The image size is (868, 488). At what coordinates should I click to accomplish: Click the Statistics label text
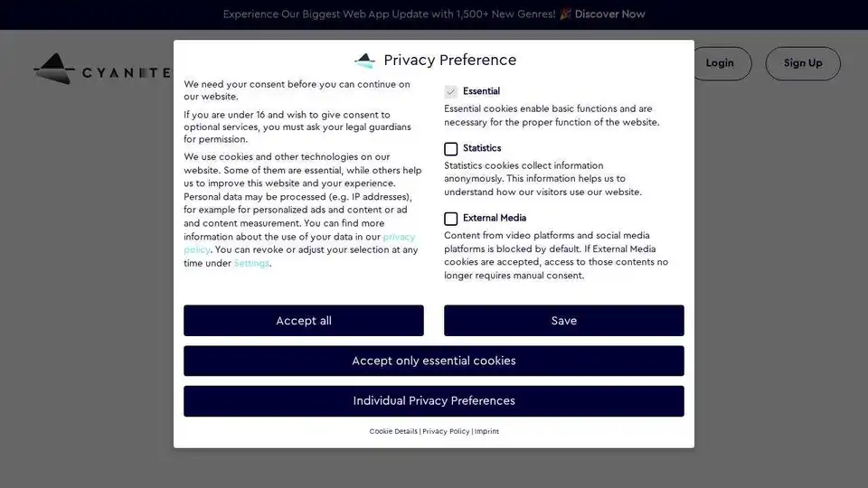482,148
